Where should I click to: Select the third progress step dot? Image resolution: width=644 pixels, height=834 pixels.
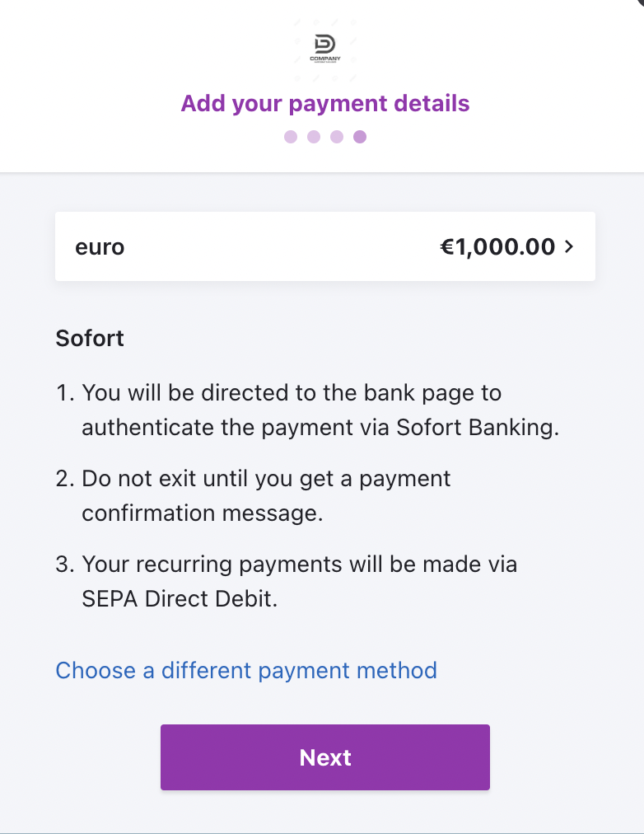click(337, 137)
